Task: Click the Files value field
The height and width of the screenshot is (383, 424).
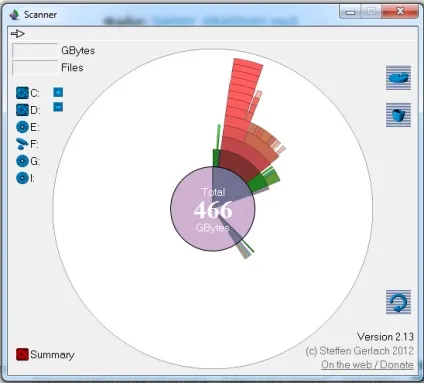Action: click(35, 68)
